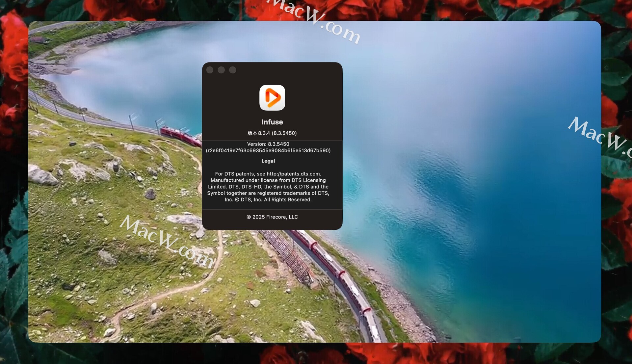Select the 版本 8.3.4 version line

pos(272,133)
